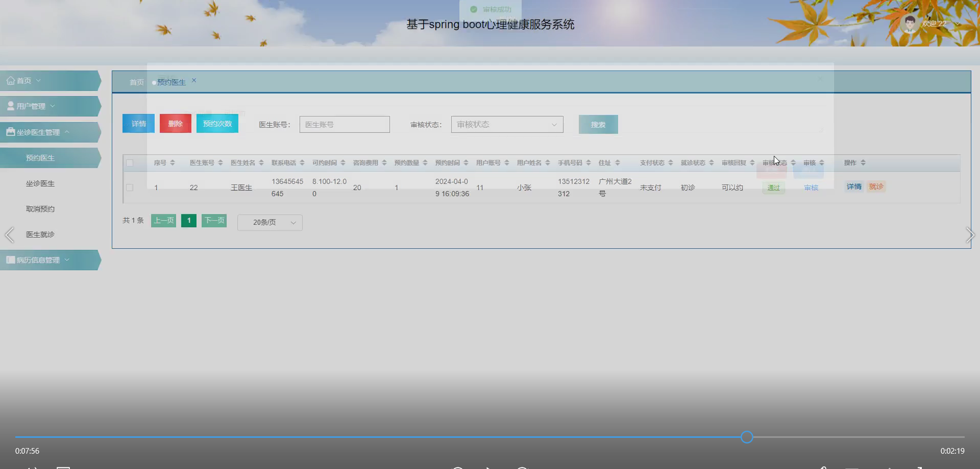Sort by 预约时间 column
980x469 pixels.
pyautogui.click(x=466, y=162)
